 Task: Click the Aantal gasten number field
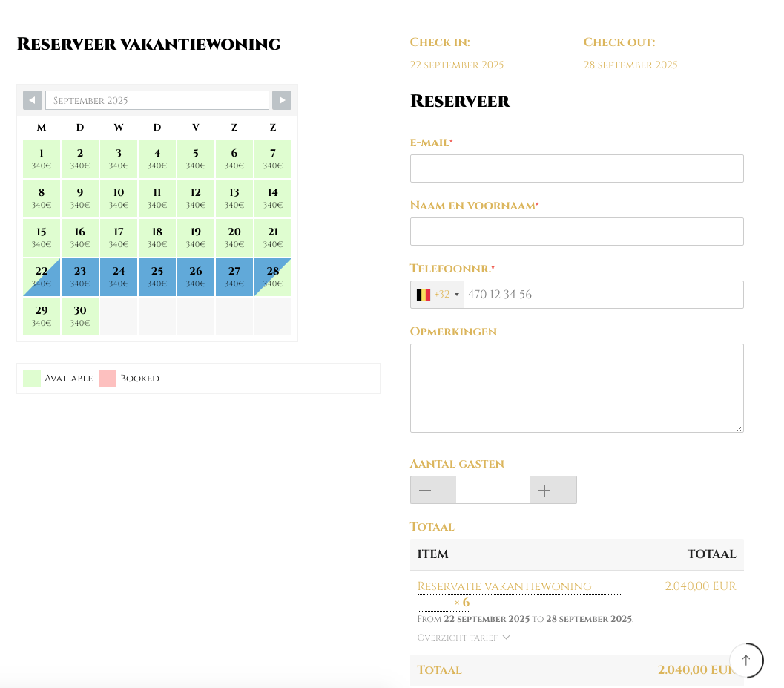[493, 490]
